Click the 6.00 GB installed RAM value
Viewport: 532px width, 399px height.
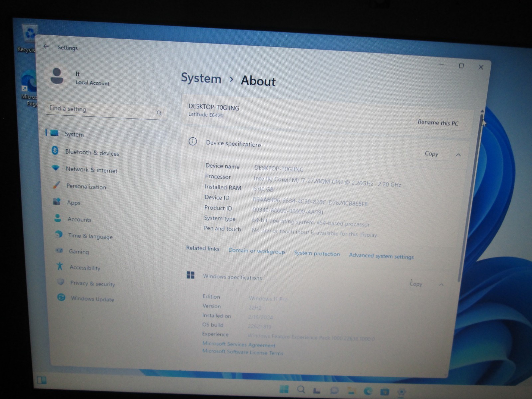pyautogui.click(x=263, y=189)
